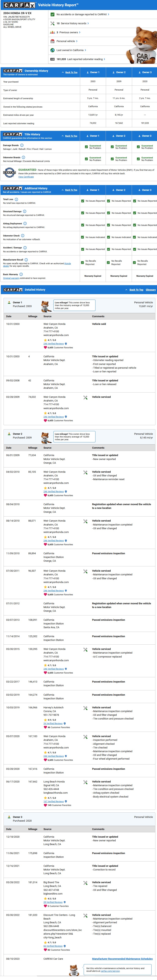The height and width of the screenshot is (980, 157).
Task: Open the View Certificate link
Action: coord(26,177)
